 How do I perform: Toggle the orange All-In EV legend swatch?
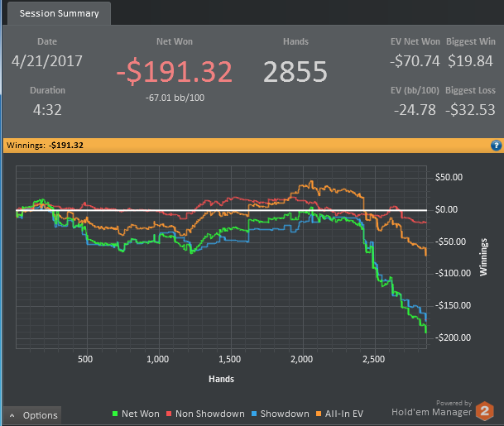(319, 414)
